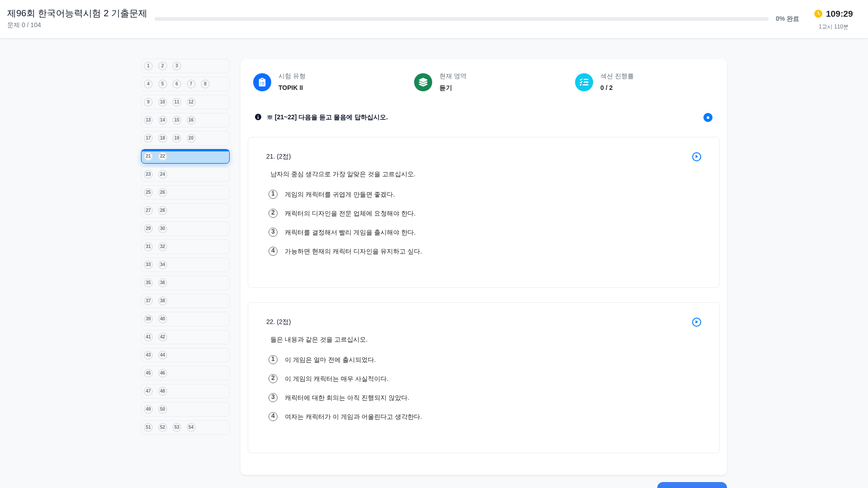The height and width of the screenshot is (488, 868).
Task: Open question 35 from the navigator
Action: coord(148,282)
